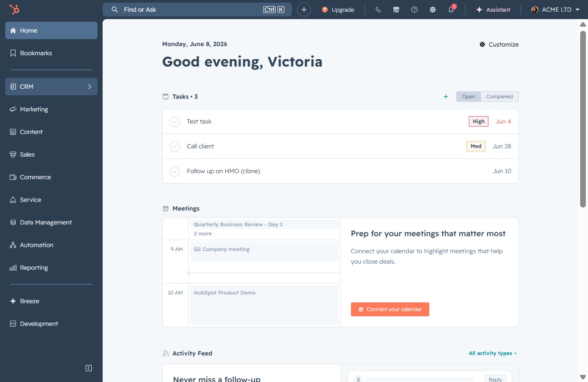
Task: Click the Reply button in the feed preview
Action: (x=495, y=379)
